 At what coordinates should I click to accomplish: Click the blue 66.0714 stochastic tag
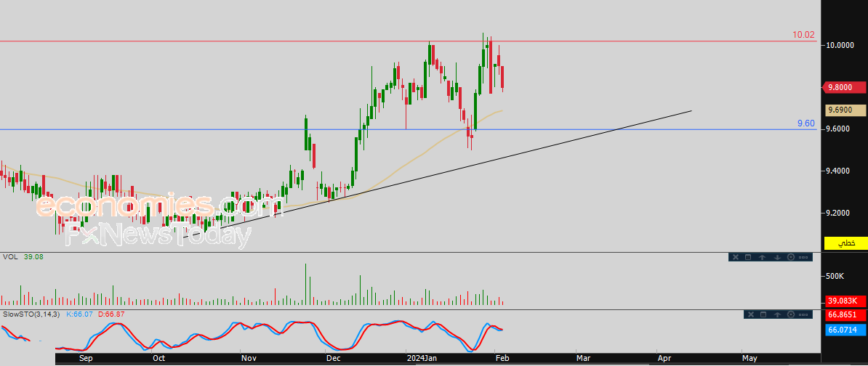pyautogui.click(x=845, y=330)
